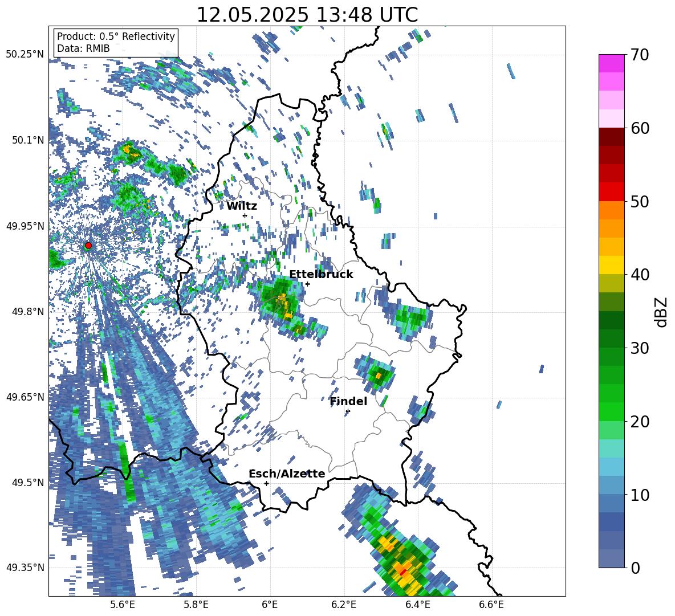This screenshot has width=675, height=616.
Task: Click the 0 colorbar tick label
Action: pyautogui.click(x=636, y=568)
